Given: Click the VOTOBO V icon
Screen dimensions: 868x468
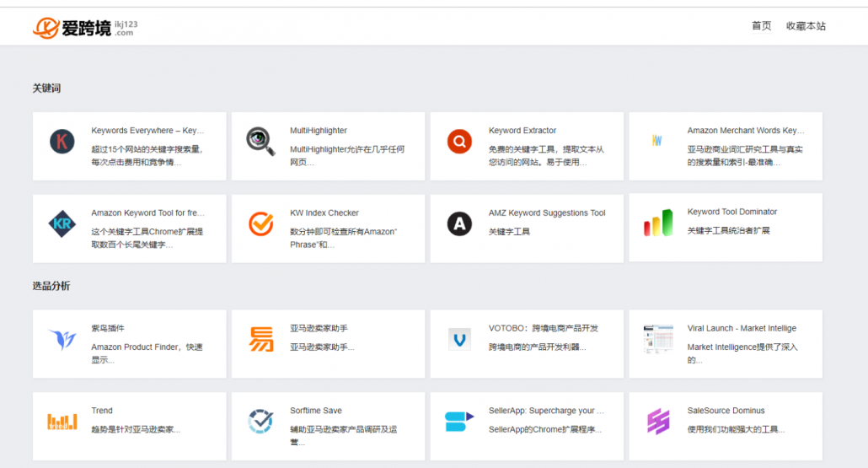Looking at the screenshot, I should point(459,340).
